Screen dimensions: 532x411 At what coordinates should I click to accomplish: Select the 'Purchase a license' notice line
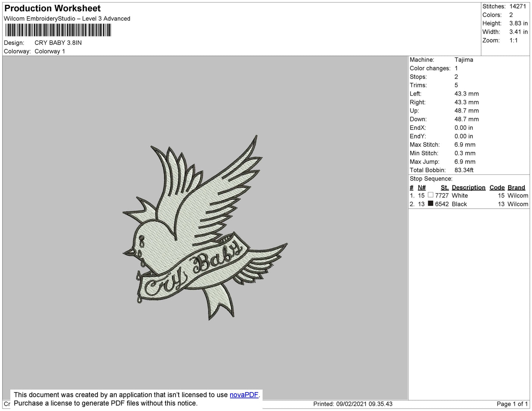(x=106, y=403)
